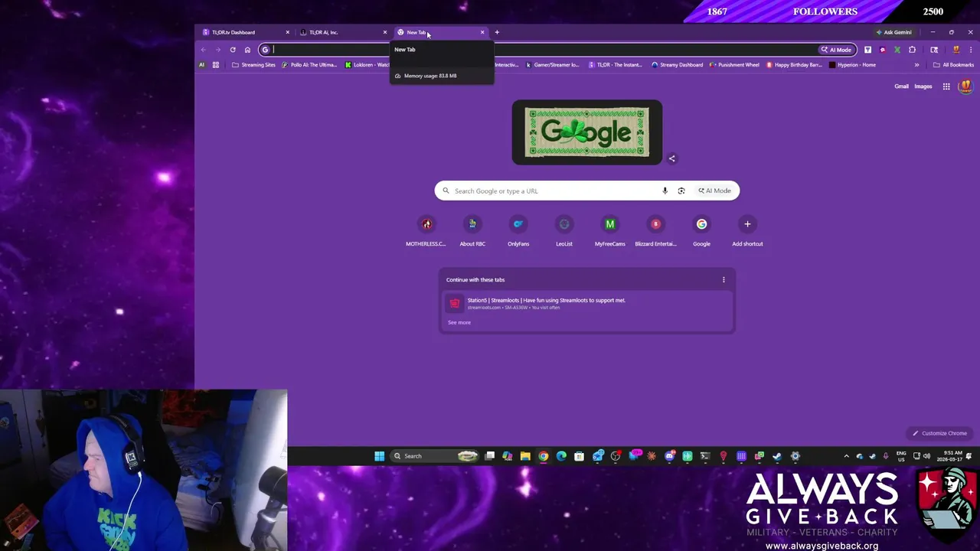Click the Customize Chrome button

[x=939, y=433]
